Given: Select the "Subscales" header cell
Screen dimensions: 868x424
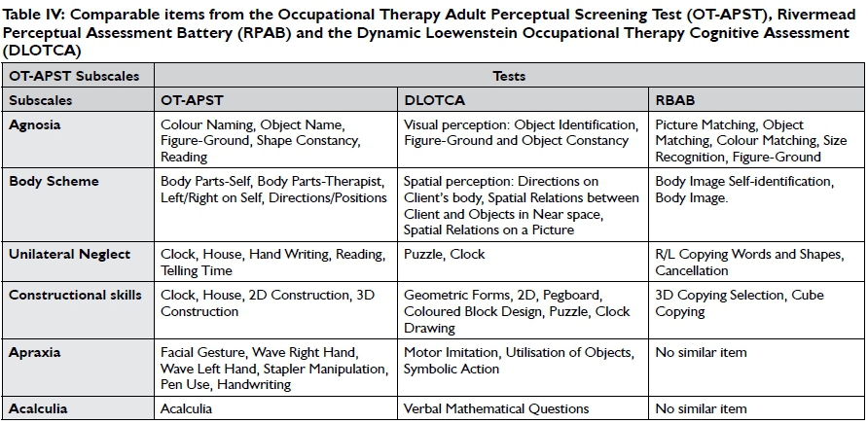Looking at the screenshot, I should pos(40,100).
